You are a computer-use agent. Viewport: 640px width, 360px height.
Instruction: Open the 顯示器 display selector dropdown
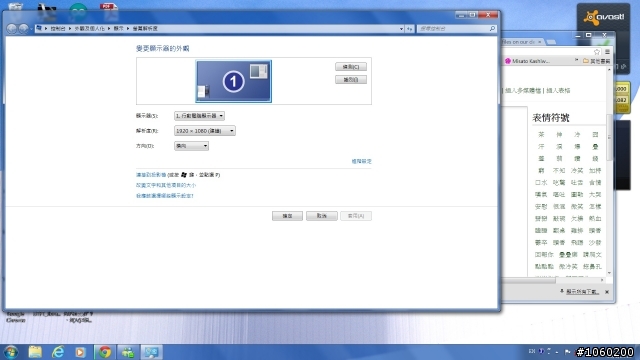pyautogui.click(x=199, y=116)
